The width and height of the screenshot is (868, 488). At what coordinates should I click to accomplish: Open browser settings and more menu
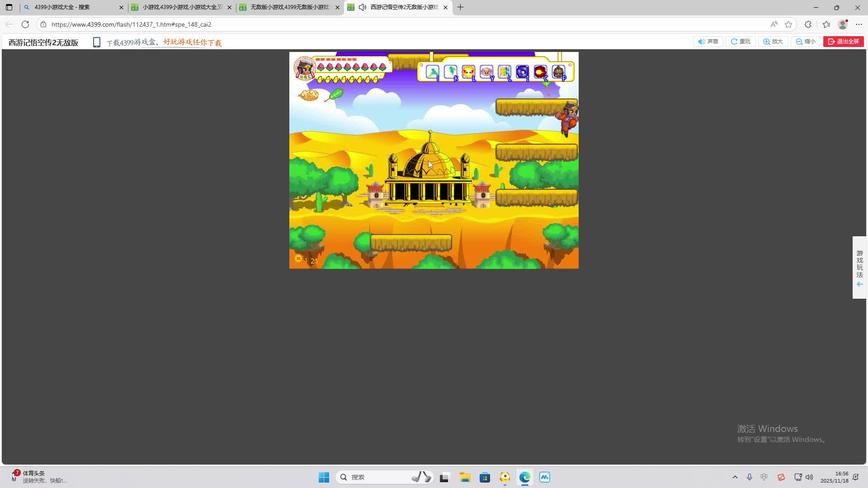pyautogui.click(x=859, y=24)
